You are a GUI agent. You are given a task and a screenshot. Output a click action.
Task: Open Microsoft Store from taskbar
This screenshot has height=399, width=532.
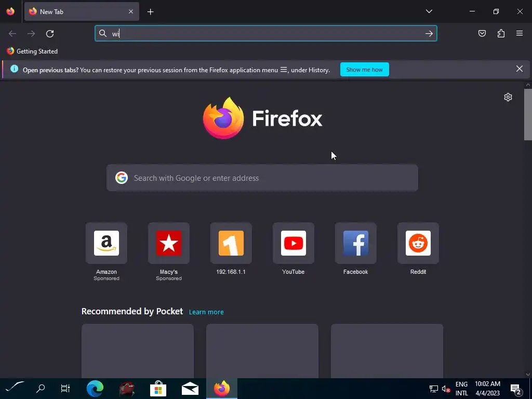coord(158,389)
